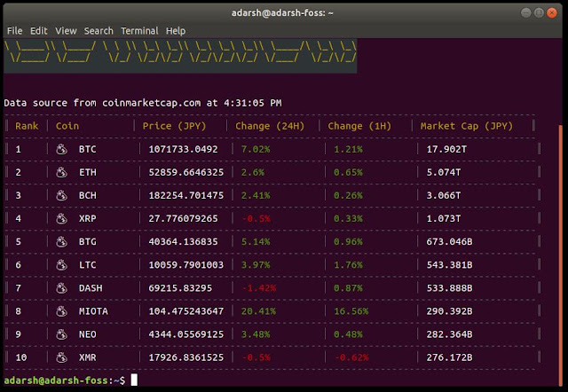This screenshot has height=392, width=568.
Task: Click the DASH coin name
Action: coord(91,288)
